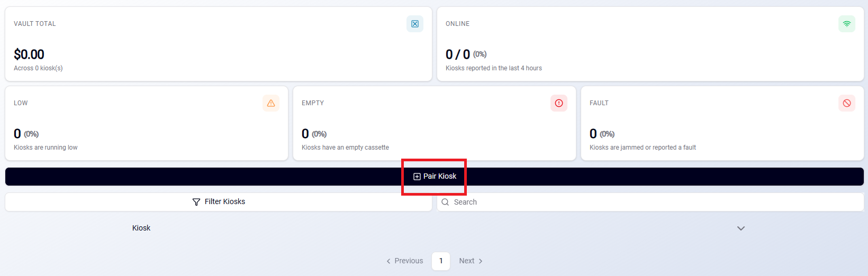Open the Vault Total summary card
Viewport: 868px width, 276px height.
(x=219, y=44)
